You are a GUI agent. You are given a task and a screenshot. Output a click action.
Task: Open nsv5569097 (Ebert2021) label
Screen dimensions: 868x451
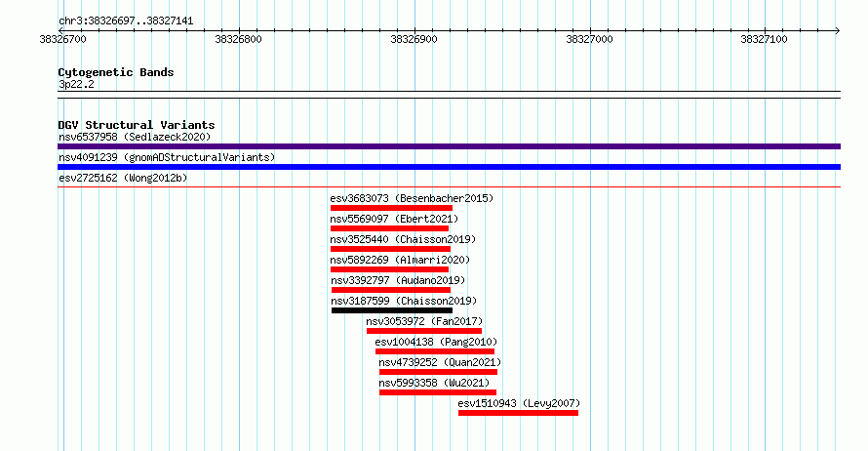tap(394, 219)
